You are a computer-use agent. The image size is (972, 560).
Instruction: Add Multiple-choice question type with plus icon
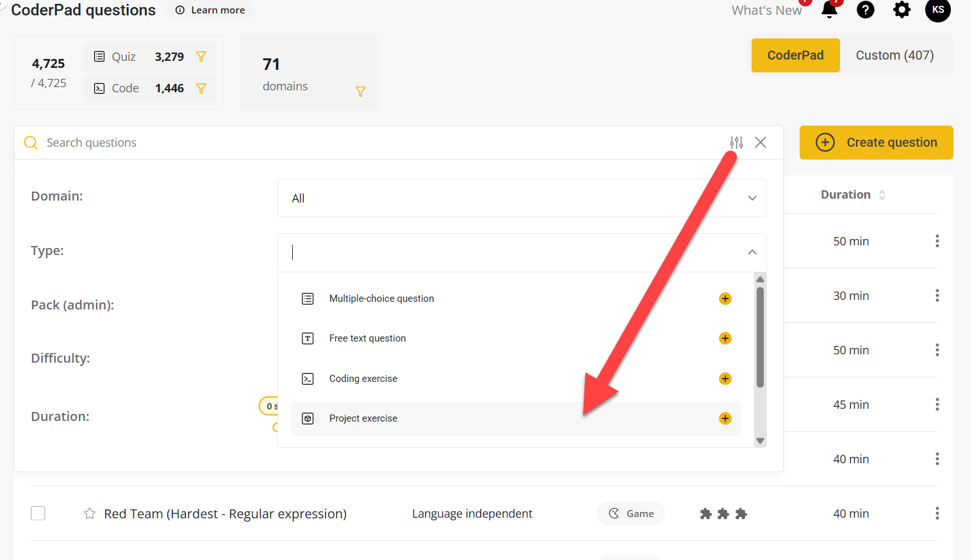point(725,299)
